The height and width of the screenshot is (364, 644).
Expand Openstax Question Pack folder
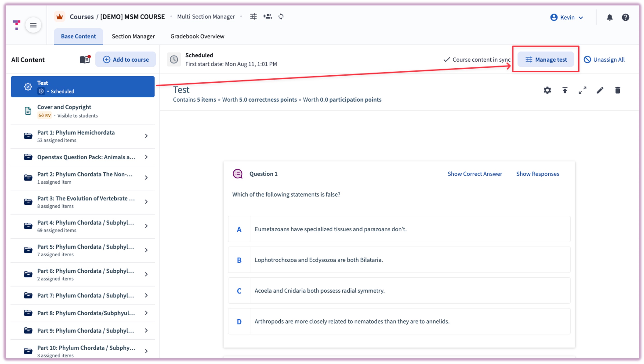146,157
